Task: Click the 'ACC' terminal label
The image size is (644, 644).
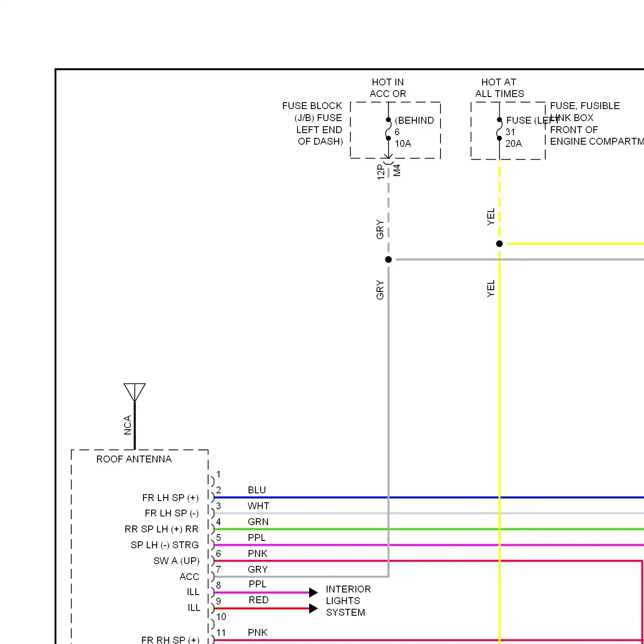Action: click(x=189, y=577)
